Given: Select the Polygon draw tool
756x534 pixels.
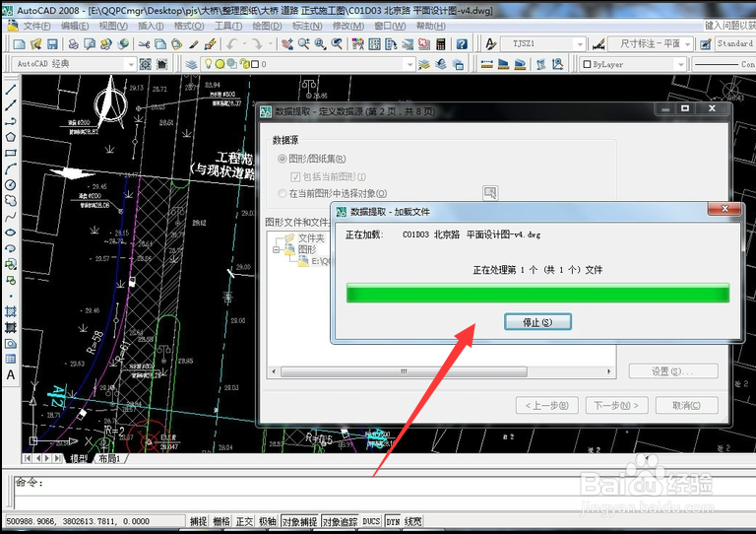Looking at the screenshot, I should (11, 137).
